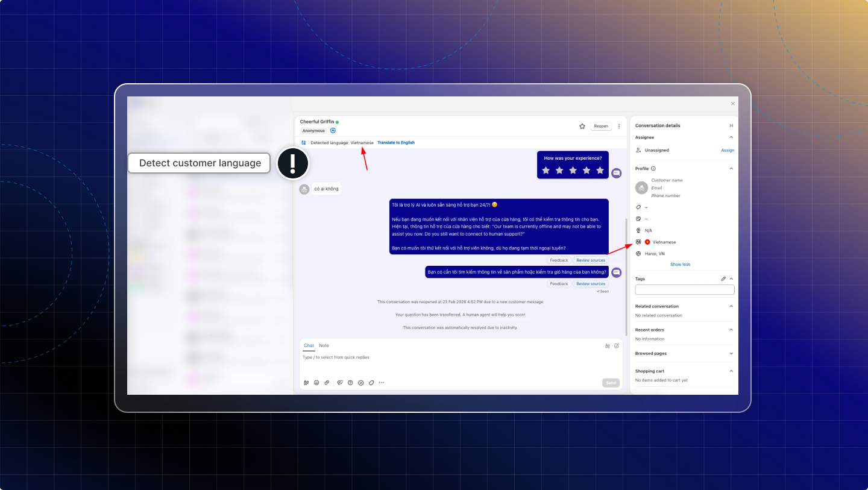Click the Reopen button

(600, 127)
